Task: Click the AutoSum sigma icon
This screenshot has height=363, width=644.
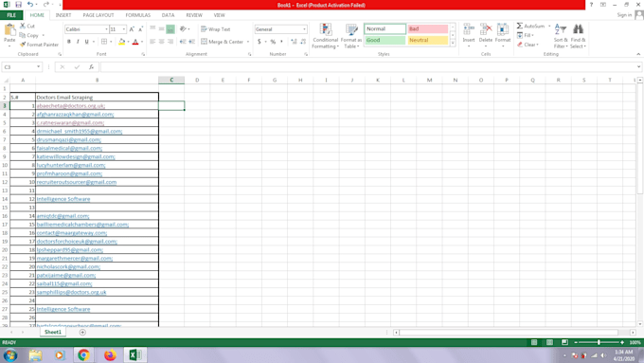Action: (x=520, y=26)
